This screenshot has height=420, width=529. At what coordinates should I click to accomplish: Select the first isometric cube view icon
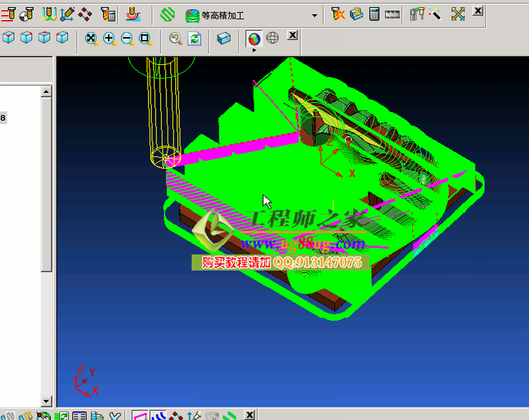tap(9, 39)
